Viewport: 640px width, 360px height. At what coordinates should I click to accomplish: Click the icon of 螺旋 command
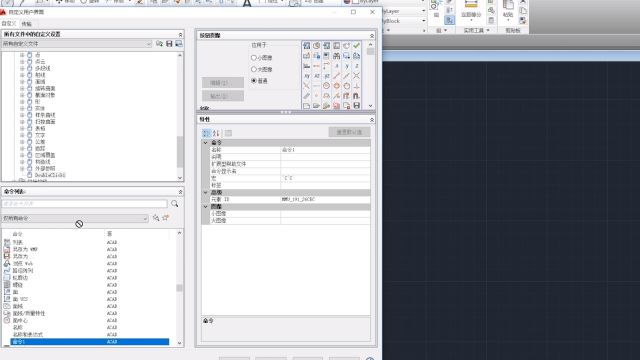coord(7,284)
